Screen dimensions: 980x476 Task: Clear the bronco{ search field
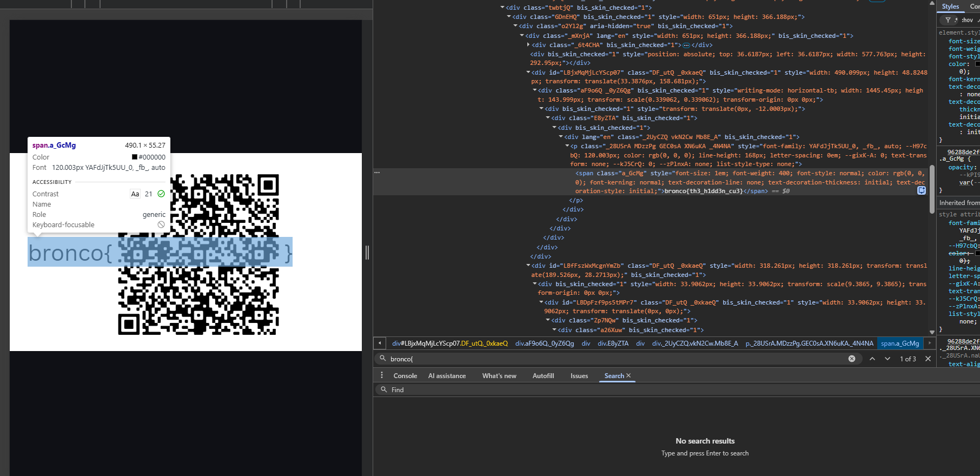coord(852,359)
